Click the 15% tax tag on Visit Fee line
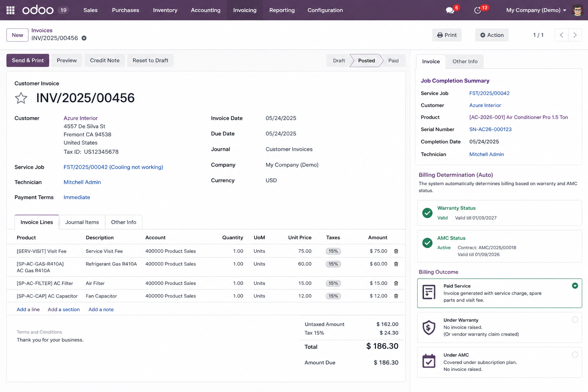Viewport: 588px width, 392px height. point(333,251)
